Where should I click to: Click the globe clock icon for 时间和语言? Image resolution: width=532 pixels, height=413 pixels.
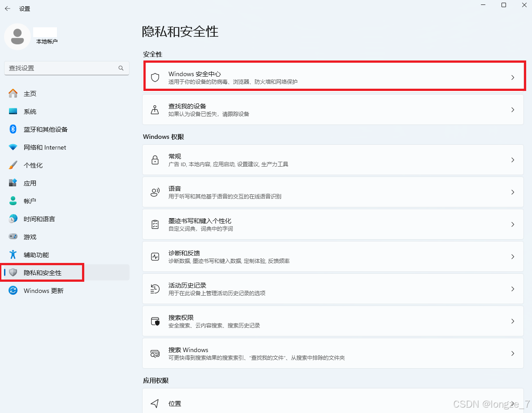13,219
